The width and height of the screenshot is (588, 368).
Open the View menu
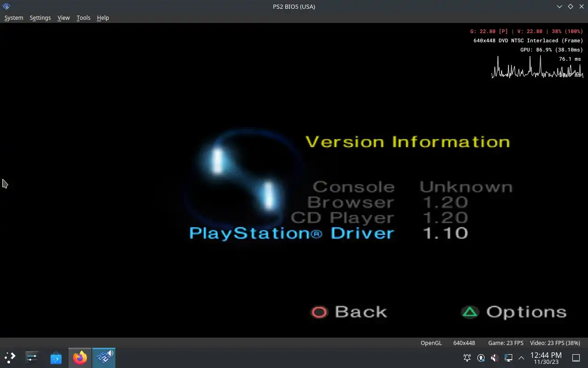63,17
